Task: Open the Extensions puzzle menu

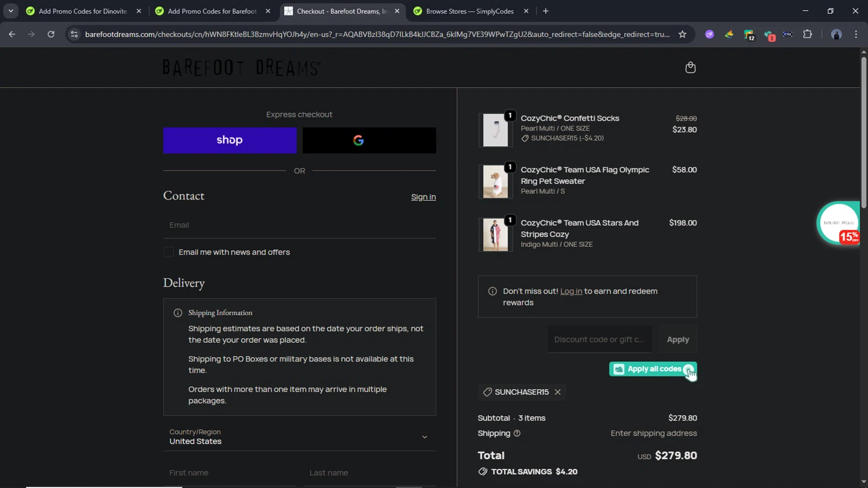Action: click(807, 34)
